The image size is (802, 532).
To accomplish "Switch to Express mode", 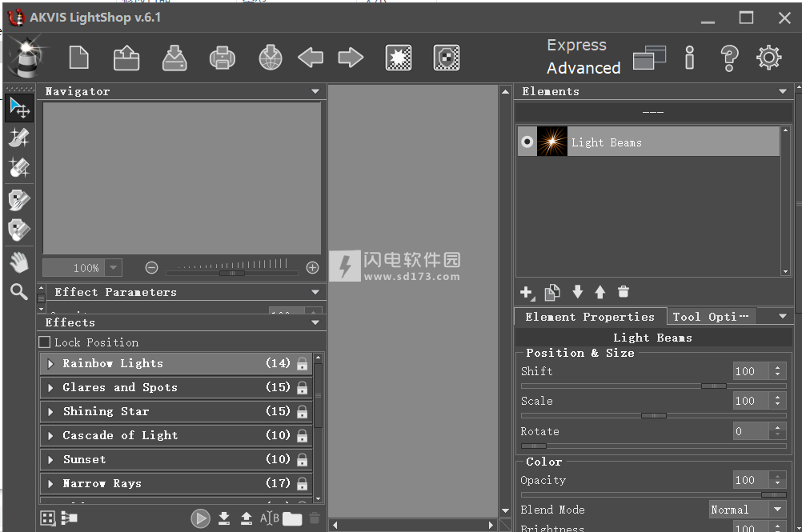I will click(x=576, y=46).
